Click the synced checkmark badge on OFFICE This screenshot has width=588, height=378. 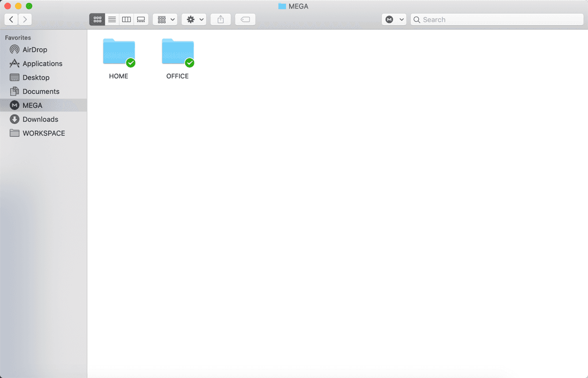coord(190,63)
